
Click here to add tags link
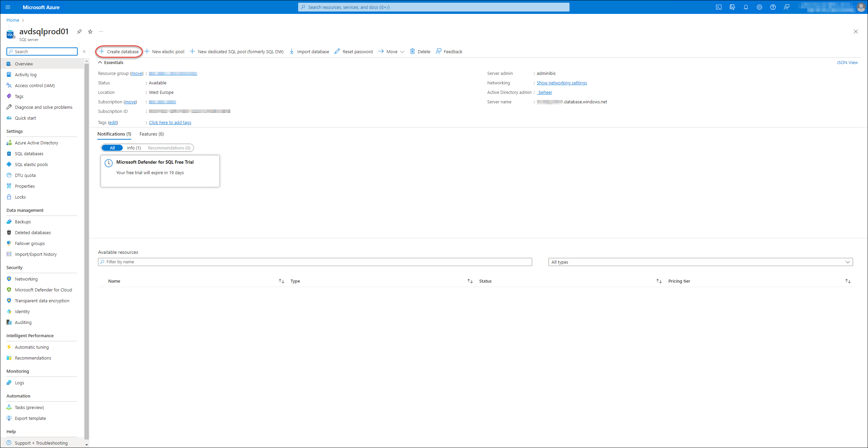tap(170, 123)
